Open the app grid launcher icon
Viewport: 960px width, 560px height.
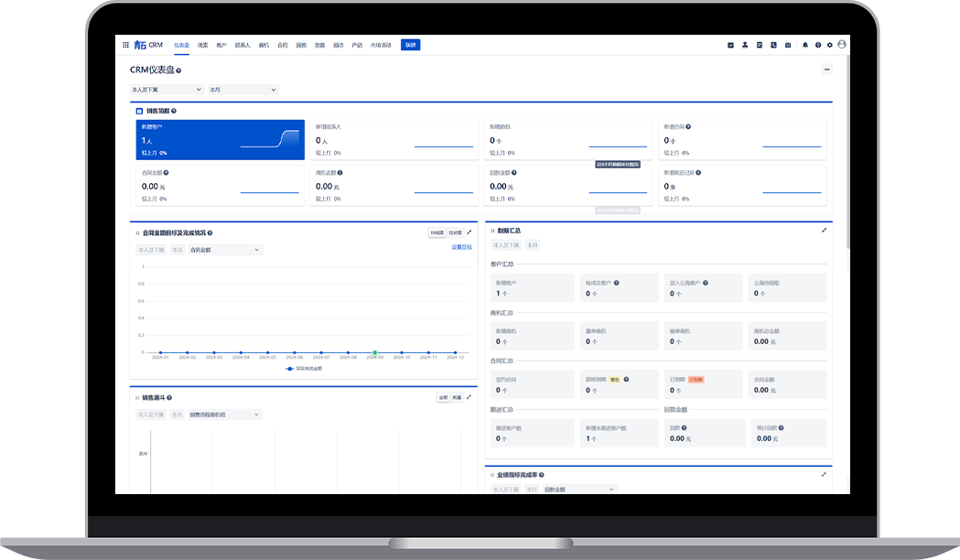tap(125, 45)
